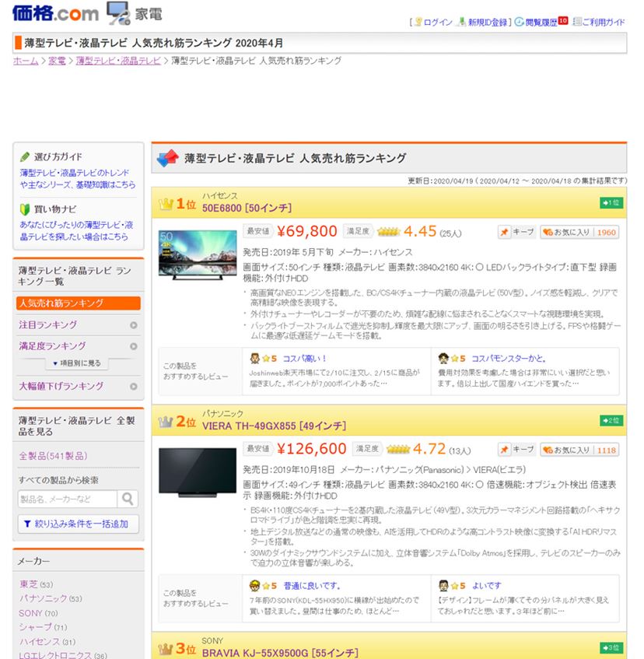Select 満足度ランキング in sidebar
Viewport: 644px width, 659px height.
(52, 345)
